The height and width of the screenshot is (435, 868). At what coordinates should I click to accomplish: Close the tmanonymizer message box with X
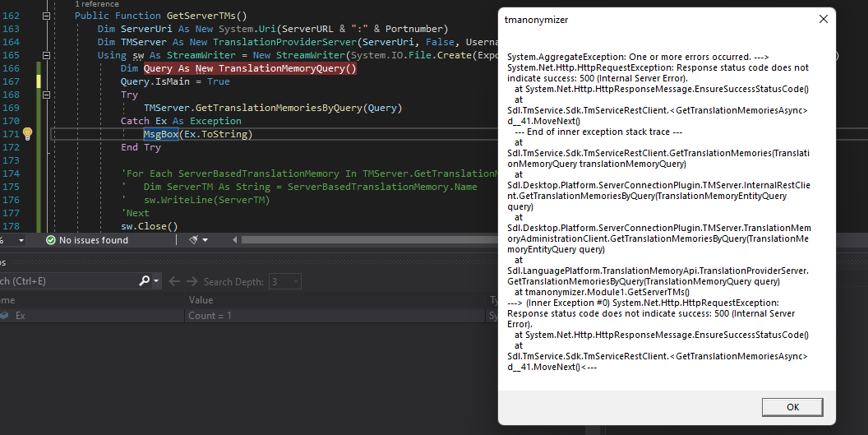click(x=823, y=20)
